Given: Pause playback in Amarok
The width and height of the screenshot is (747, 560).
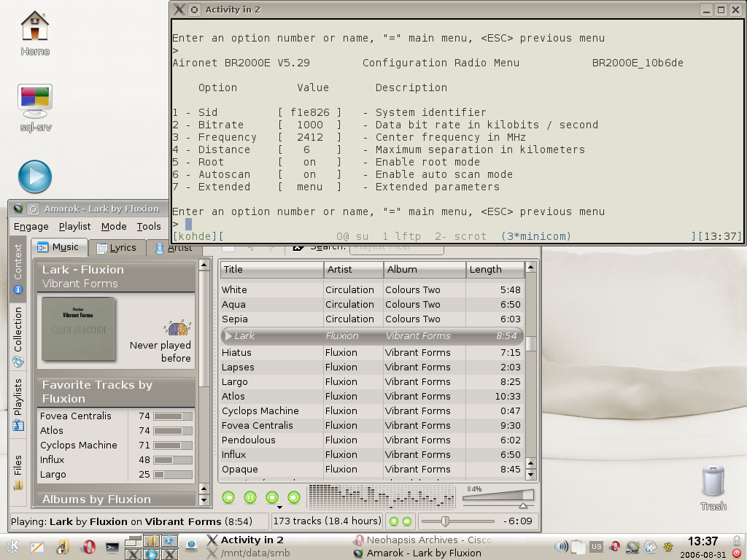Looking at the screenshot, I should pos(250,497).
